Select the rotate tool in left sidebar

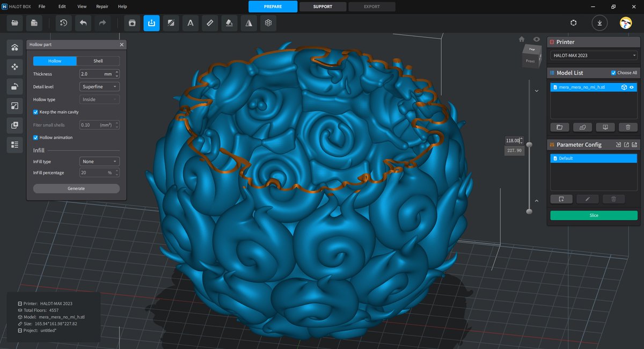pos(14,86)
